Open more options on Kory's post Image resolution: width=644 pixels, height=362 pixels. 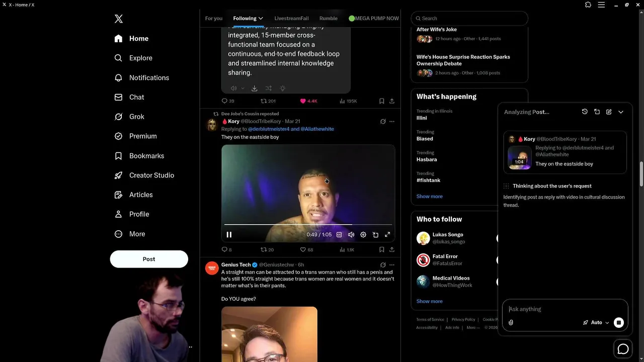[x=392, y=121]
